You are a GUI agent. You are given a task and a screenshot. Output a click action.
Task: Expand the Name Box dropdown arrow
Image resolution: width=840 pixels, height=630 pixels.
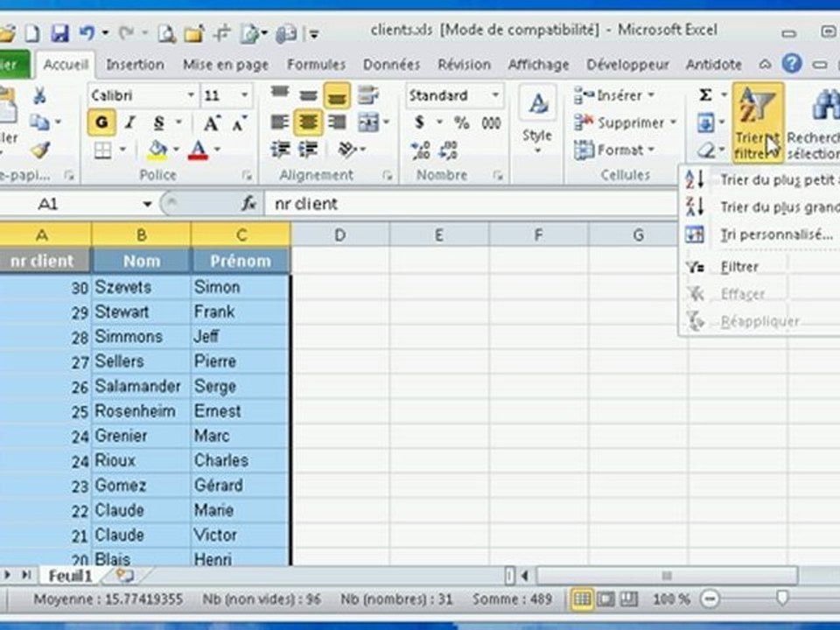coord(147,204)
